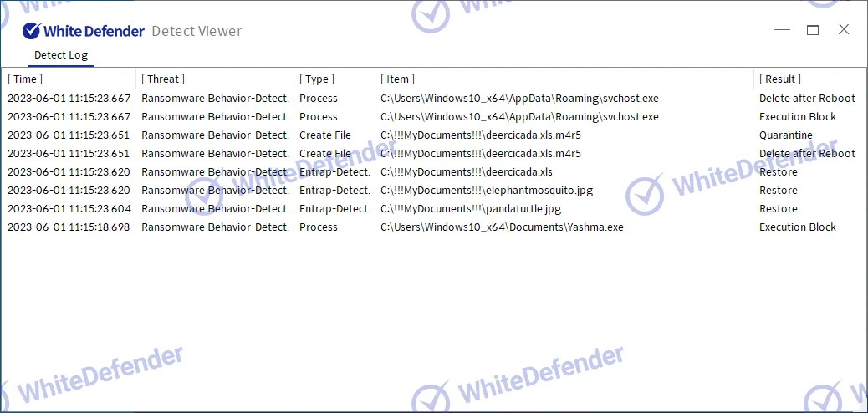Select the pandaturtle.jpg detection row
868x413 pixels.
471,209
